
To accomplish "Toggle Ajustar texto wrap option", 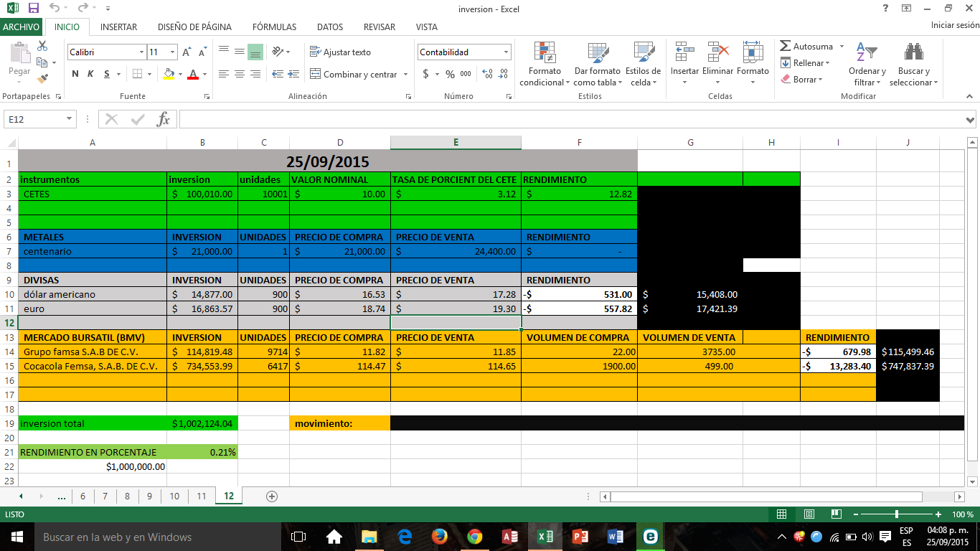I will (x=341, y=52).
